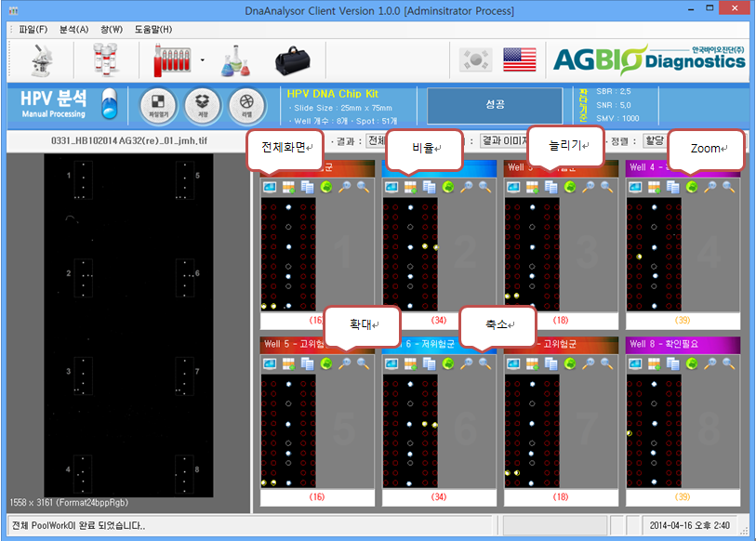Click the sample vials toolbar icon
The height and width of the screenshot is (541, 756).
(105, 59)
